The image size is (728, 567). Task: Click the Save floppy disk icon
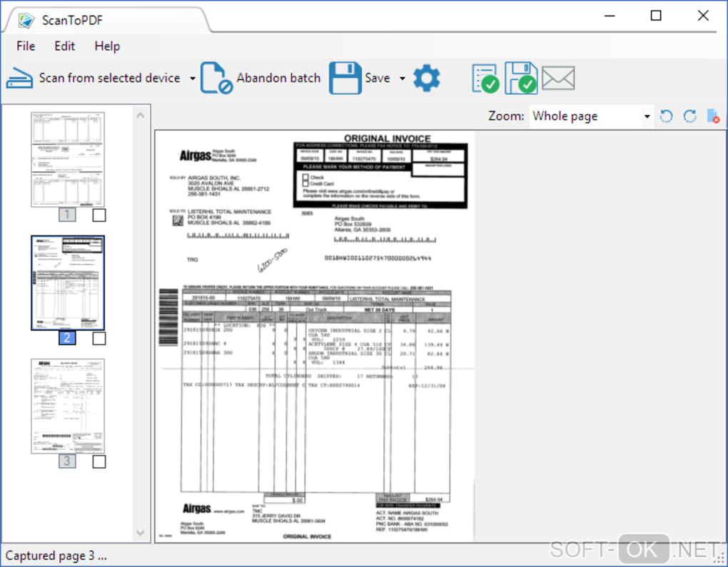tap(345, 78)
